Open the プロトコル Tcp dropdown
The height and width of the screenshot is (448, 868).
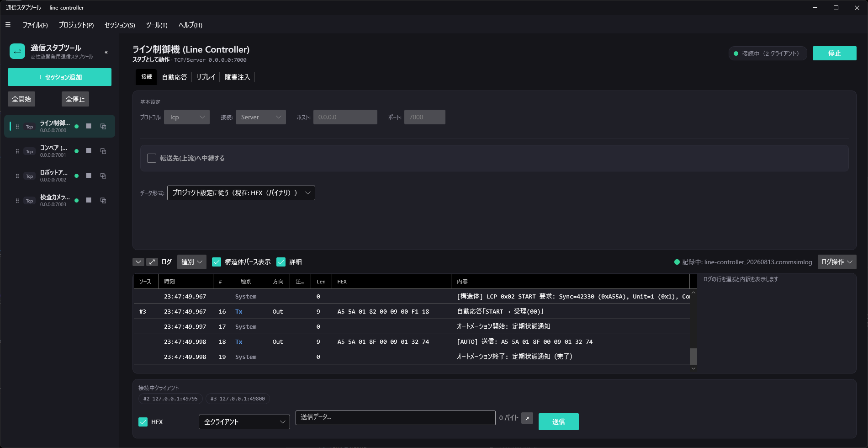tap(187, 117)
